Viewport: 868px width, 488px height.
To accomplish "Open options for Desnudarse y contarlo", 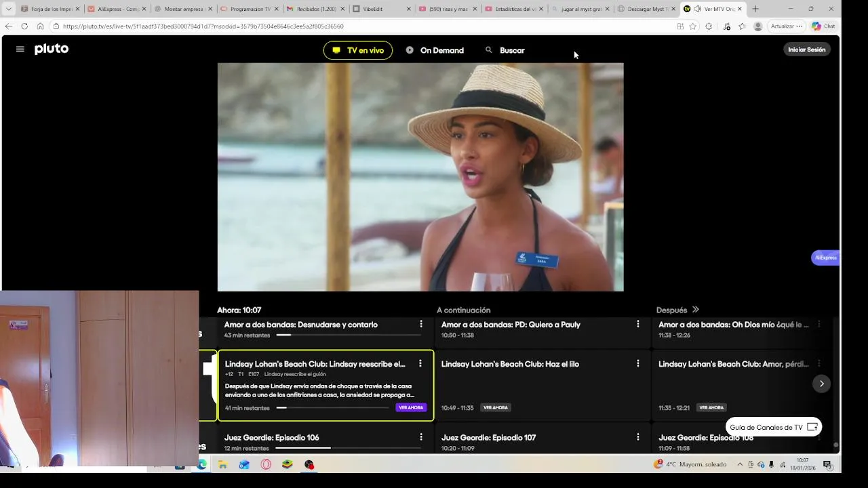I will [x=421, y=324].
